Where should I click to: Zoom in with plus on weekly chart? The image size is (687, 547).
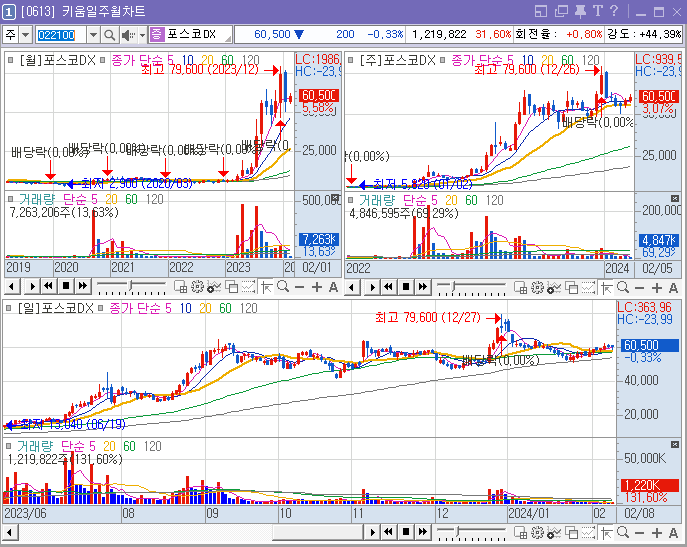pyautogui.click(x=656, y=288)
